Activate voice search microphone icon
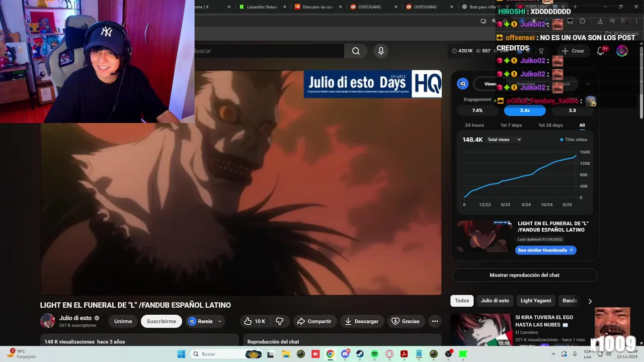The width and height of the screenshot is (644, 362). [x=381, y=51]
